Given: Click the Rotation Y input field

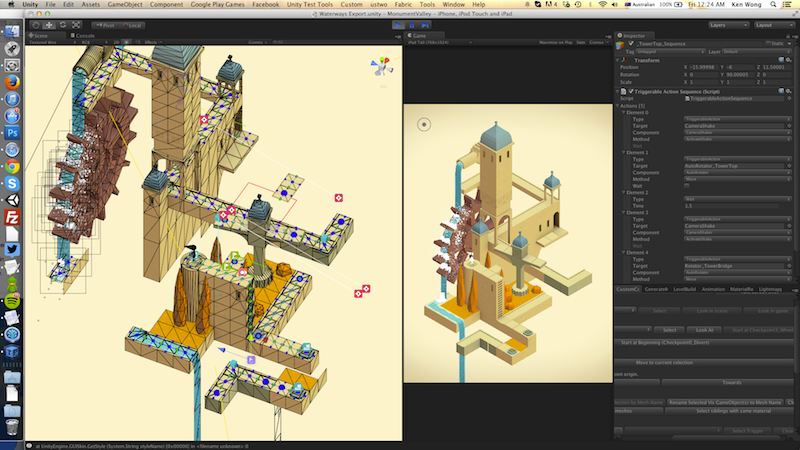Looking at the screenshot, I should (x=741, y=74).
